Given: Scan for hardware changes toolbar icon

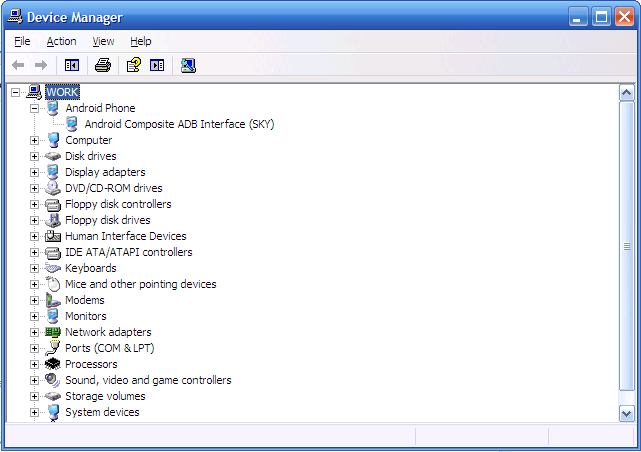Looking at the screenshot, I should 188,65.
